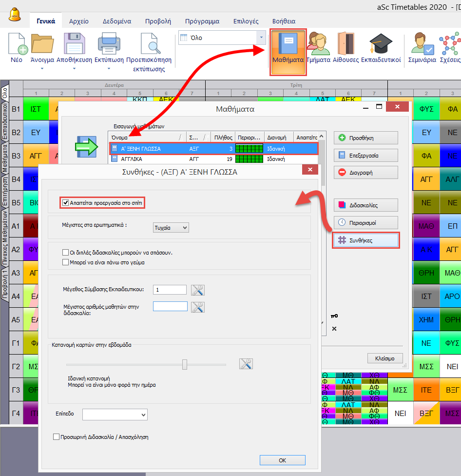The image size is (461, 476).
Task: Open the Εκπαιδευτικοί teachers icon
Action: pos(381,45)
